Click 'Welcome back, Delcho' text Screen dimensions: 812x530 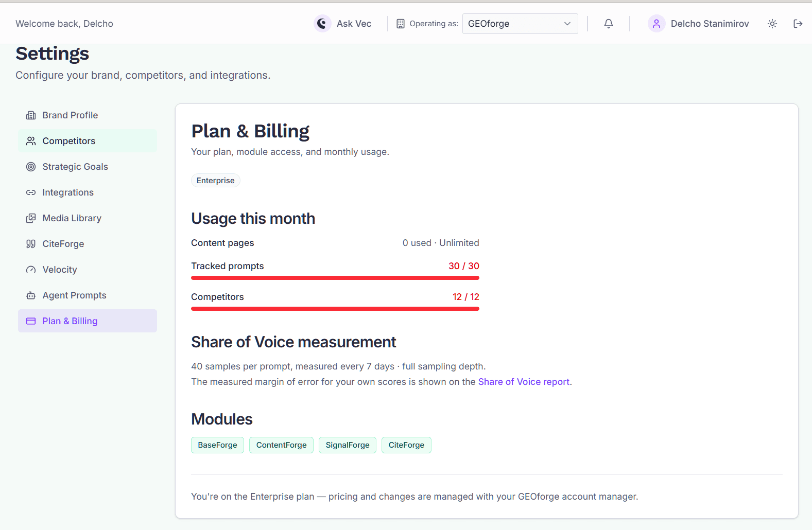click(x=64, y=24)
